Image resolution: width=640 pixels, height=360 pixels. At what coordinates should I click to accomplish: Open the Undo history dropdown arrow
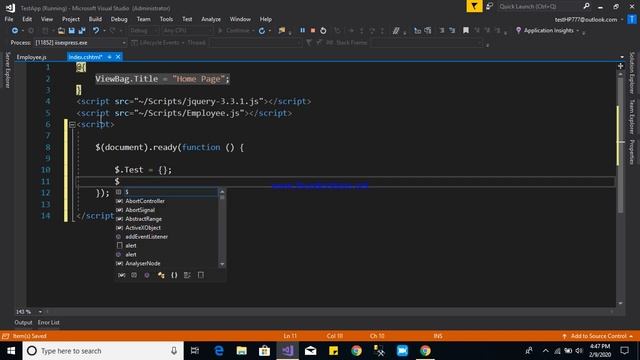click(x=104, y=31)
